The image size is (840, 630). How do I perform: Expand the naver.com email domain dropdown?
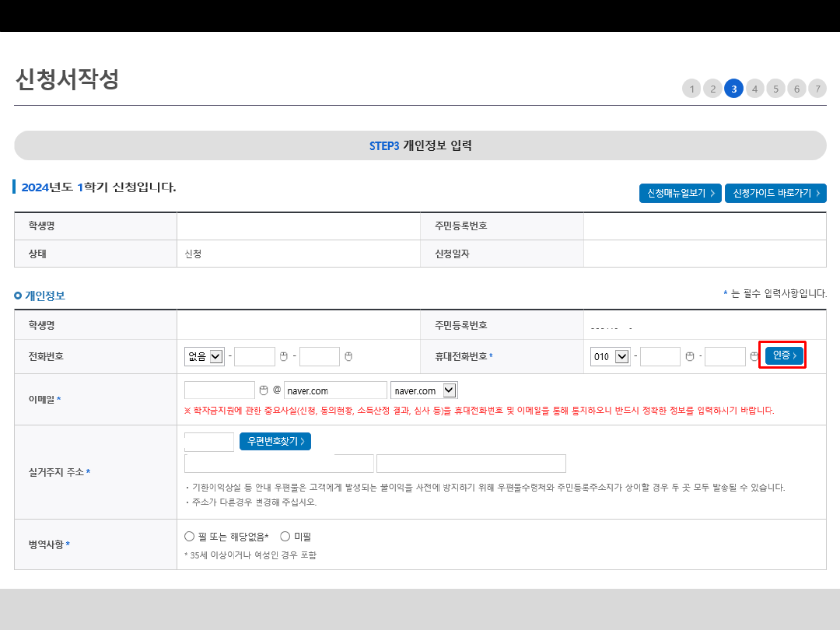(x=424, y=390)
